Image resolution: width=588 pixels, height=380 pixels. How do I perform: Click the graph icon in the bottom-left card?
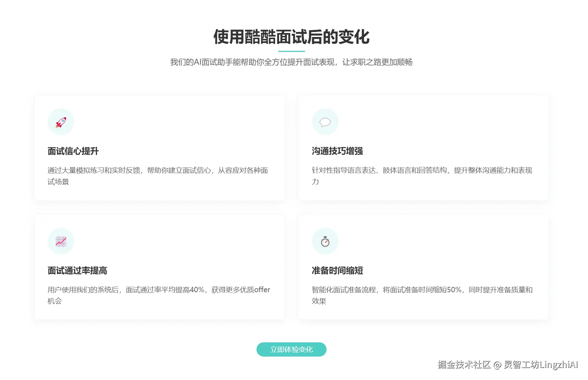pyautogui.click(x=60, y=241)
